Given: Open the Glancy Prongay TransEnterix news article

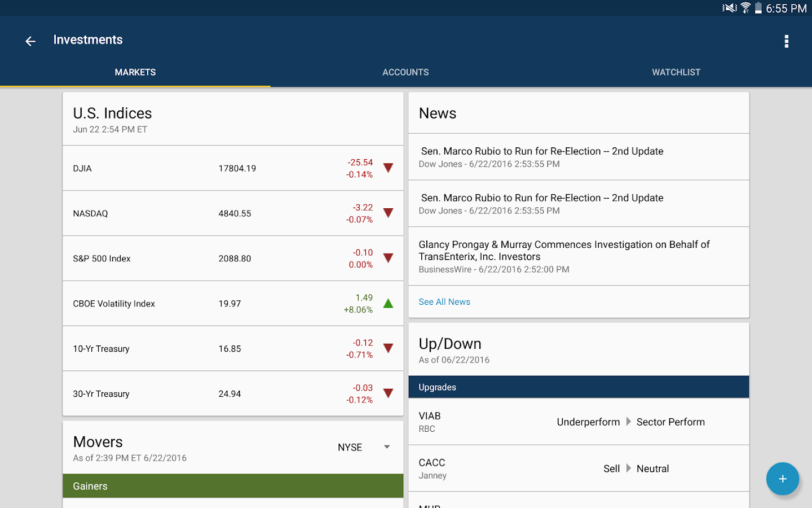Looking at the screenshot, I should coord(579,256).
